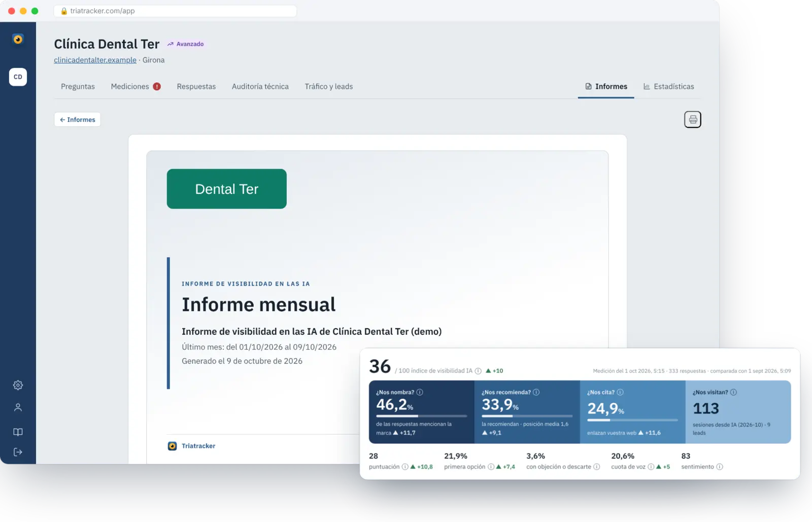Click the 36 visibility index score
Viewport: 812px width, 522px height.
[380, 366]
